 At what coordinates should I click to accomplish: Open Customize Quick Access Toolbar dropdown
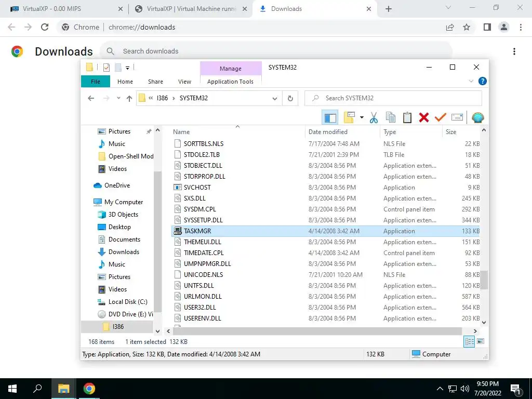(x=128, y=68)
